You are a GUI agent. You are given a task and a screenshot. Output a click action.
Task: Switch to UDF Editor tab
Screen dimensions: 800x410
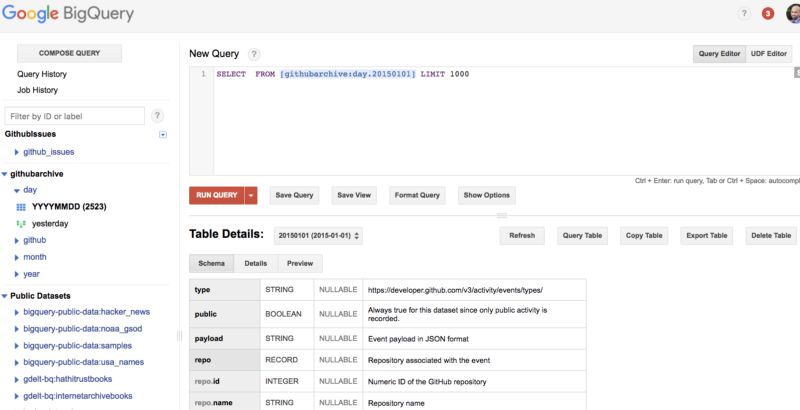click(769, 54)
